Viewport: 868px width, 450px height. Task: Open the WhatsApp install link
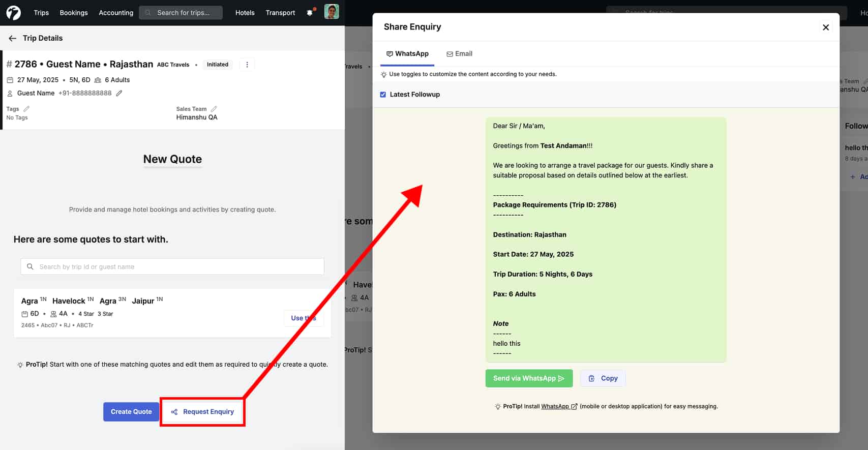pyautogui.click(x=555, y=406)
